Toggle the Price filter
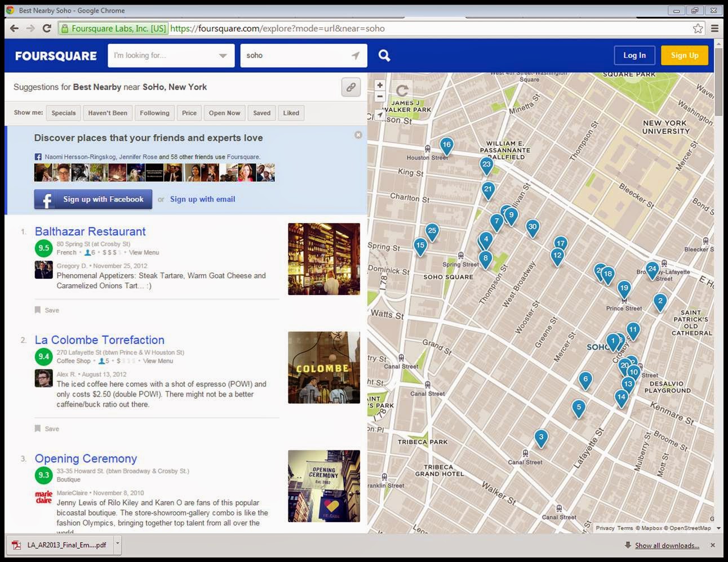 tap(189, 113)
